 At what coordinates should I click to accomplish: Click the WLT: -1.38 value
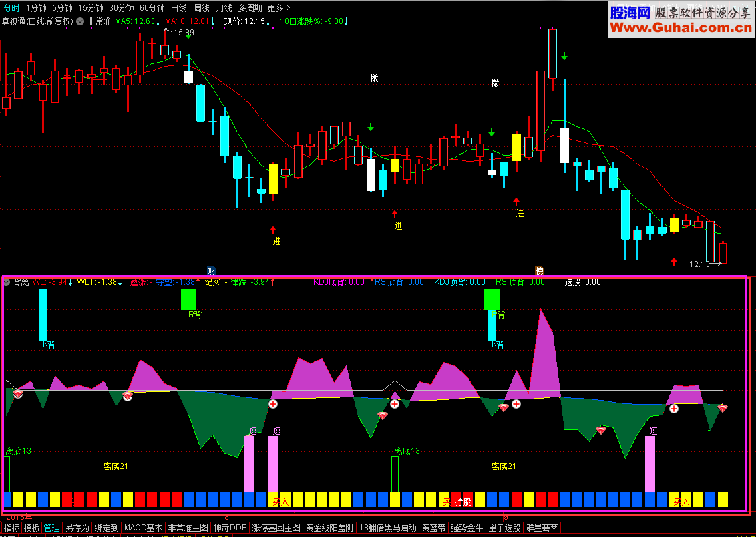pyautogui.click(x=100, y=281)
